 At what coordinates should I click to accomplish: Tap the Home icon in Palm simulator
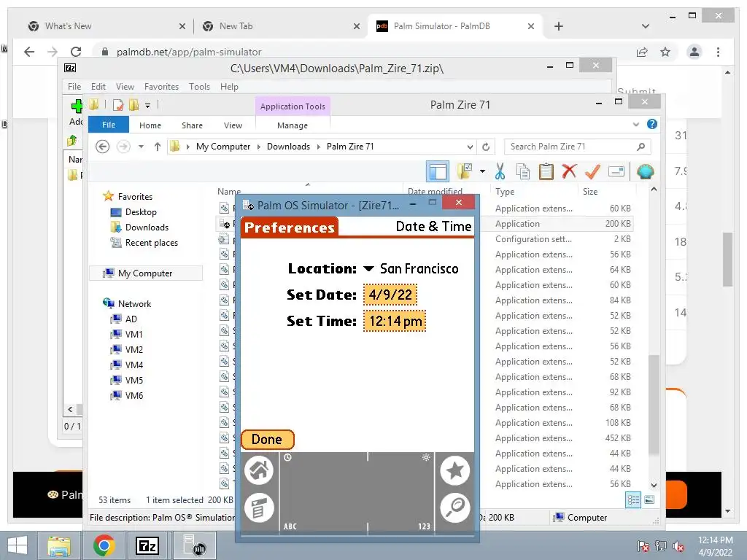(259, 470)
